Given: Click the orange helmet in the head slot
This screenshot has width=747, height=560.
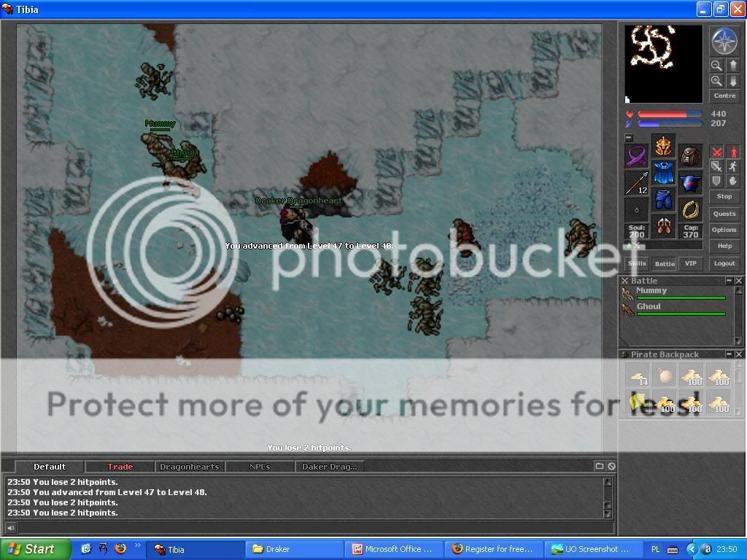Looking at the screenshot, I should [x=663, y=147].
